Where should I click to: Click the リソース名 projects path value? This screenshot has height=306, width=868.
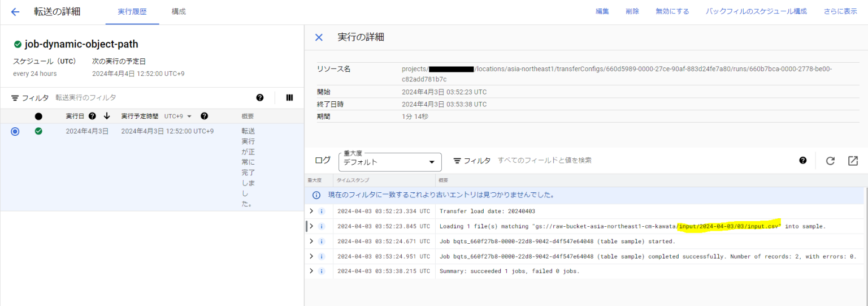[x=617, y=74]
